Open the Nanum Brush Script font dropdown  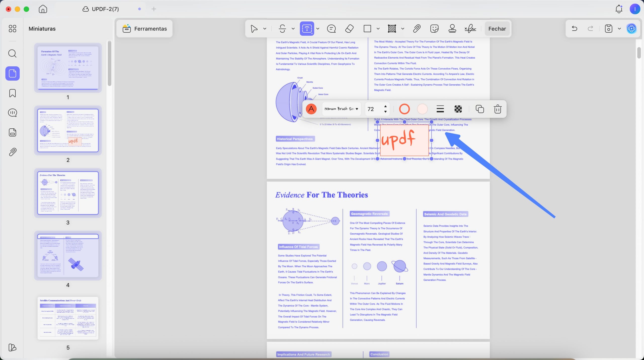click(341, 109)
